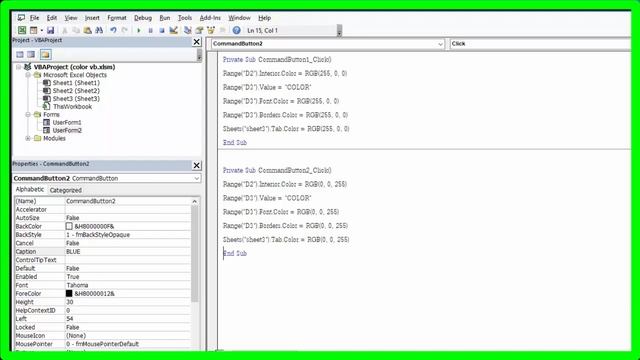
Task: Collapse VBAProject (color vb.xlsm) tree node
Action: click(x=18, y=67)
